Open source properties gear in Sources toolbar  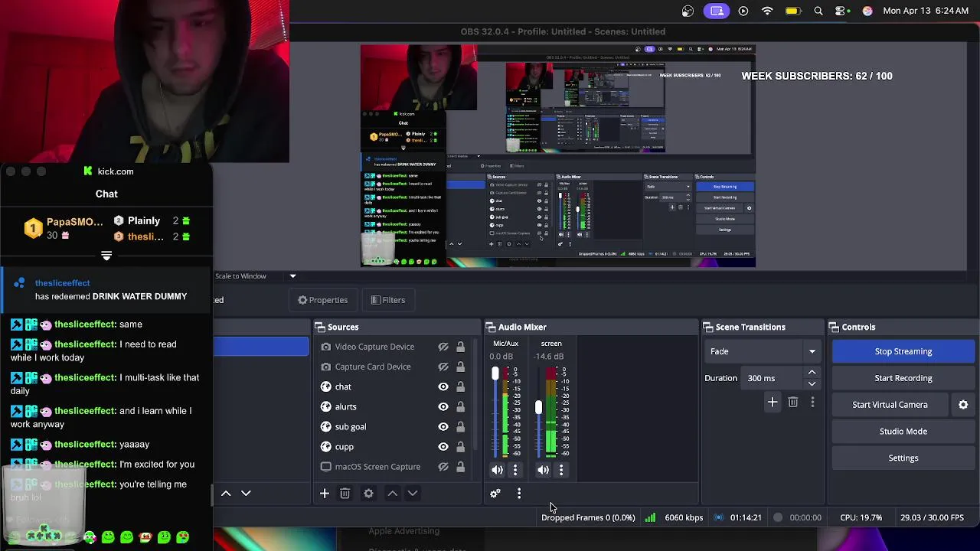coord(368,494)
